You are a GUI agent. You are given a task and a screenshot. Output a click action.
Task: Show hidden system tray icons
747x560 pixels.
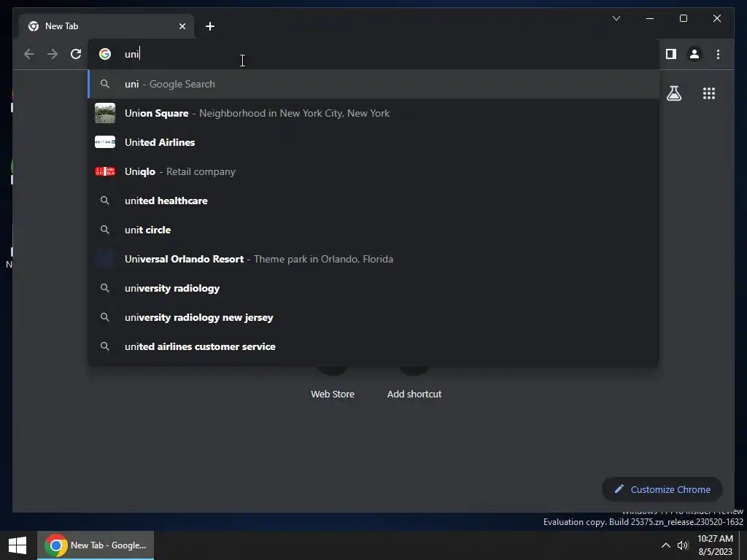coord(665,545)
